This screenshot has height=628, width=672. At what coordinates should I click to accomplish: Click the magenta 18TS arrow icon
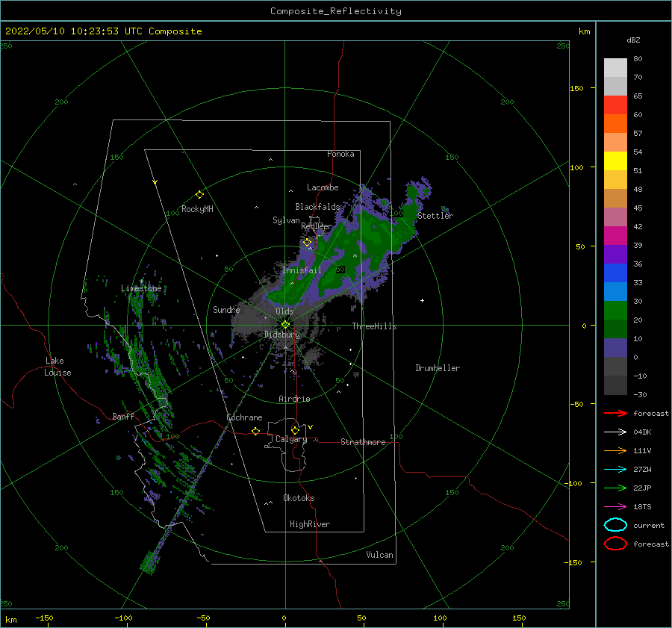pos(615,507)
